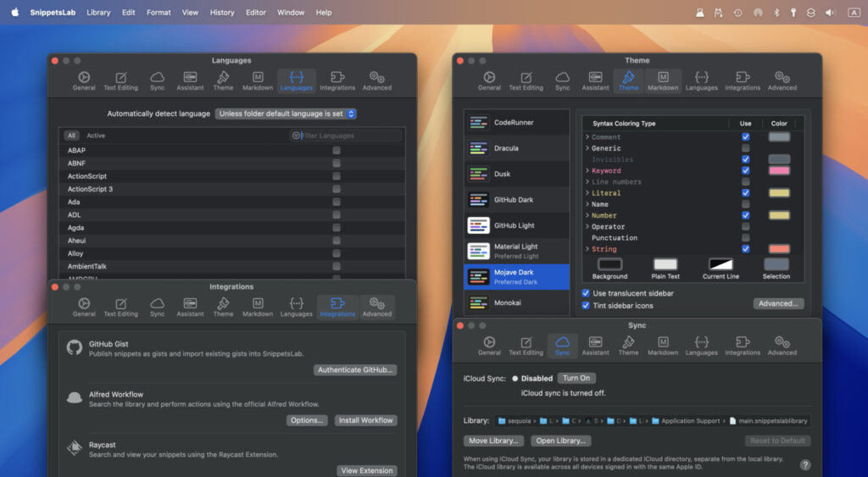Viewport: 868px width, 477px height.
Task: Turn On iCloud Sync
Action: coord(576,378)
